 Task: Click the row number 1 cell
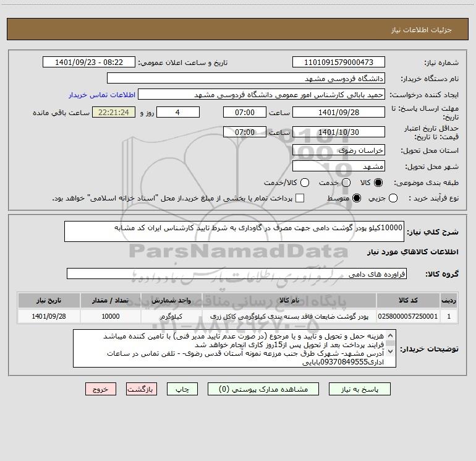tap(449, 316)
